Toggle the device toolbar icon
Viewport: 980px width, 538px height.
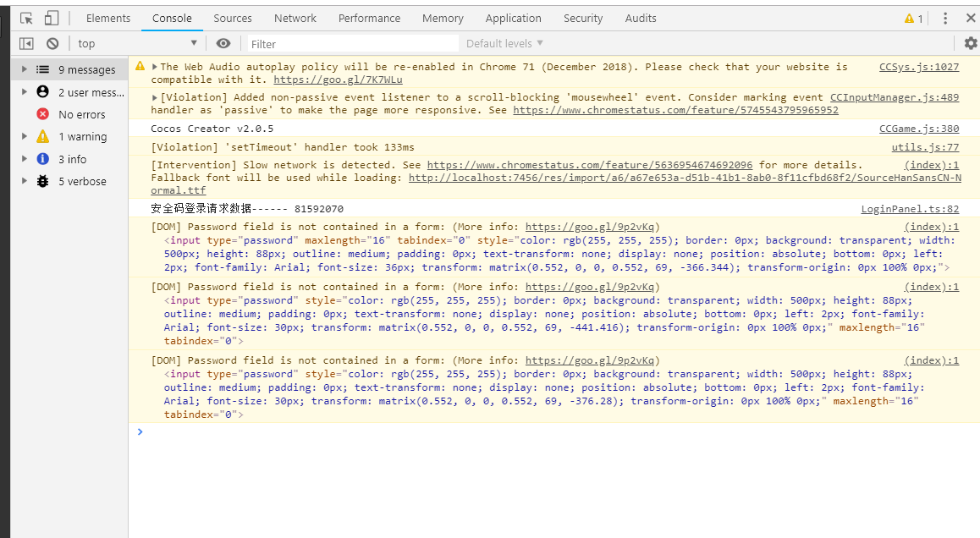pos(52,18)
